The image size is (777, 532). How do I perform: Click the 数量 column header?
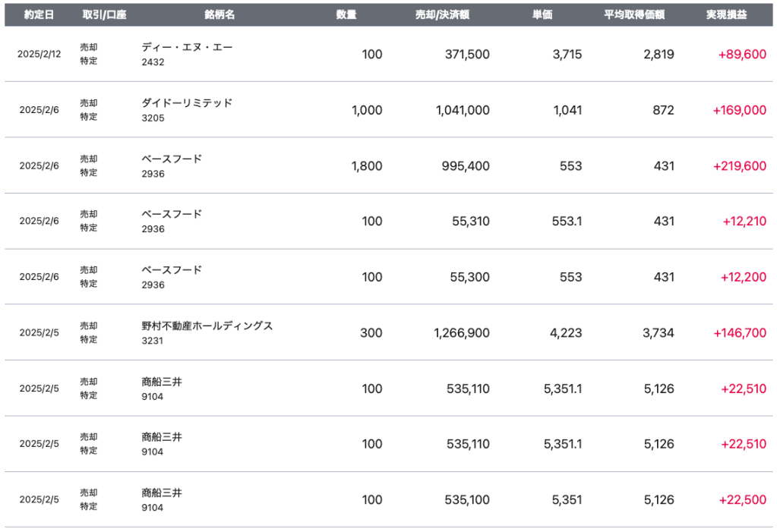(346, 15)
